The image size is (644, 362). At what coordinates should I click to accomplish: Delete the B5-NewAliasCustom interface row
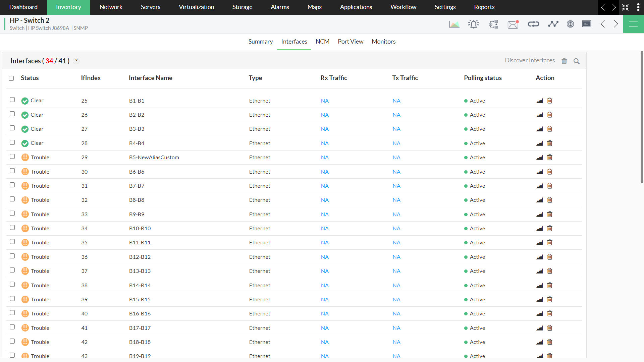(550, 158)
